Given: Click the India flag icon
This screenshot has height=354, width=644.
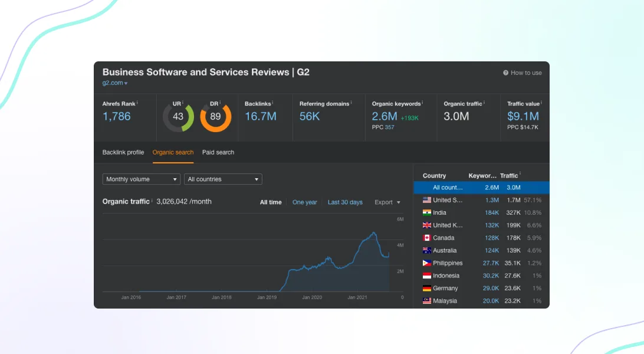Looking at the screenshot, I should pyautogui.click(x=427, y=213).
